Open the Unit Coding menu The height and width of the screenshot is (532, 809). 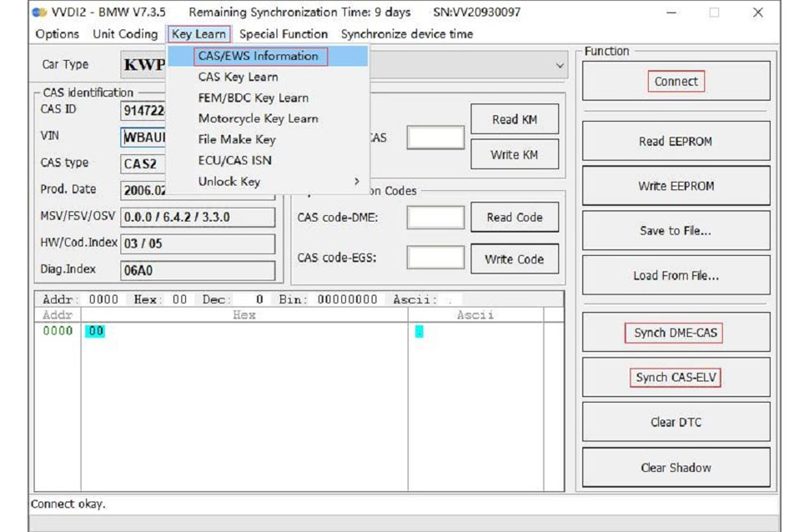[x=125, y=34]
